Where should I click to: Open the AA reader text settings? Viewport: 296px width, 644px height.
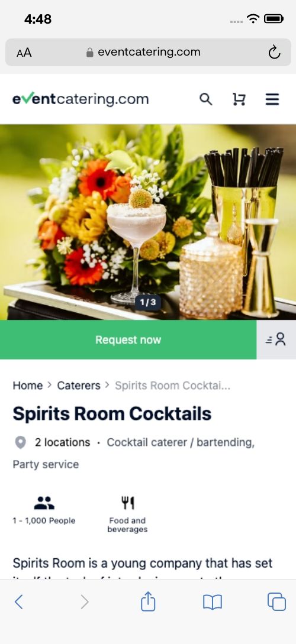24,53
